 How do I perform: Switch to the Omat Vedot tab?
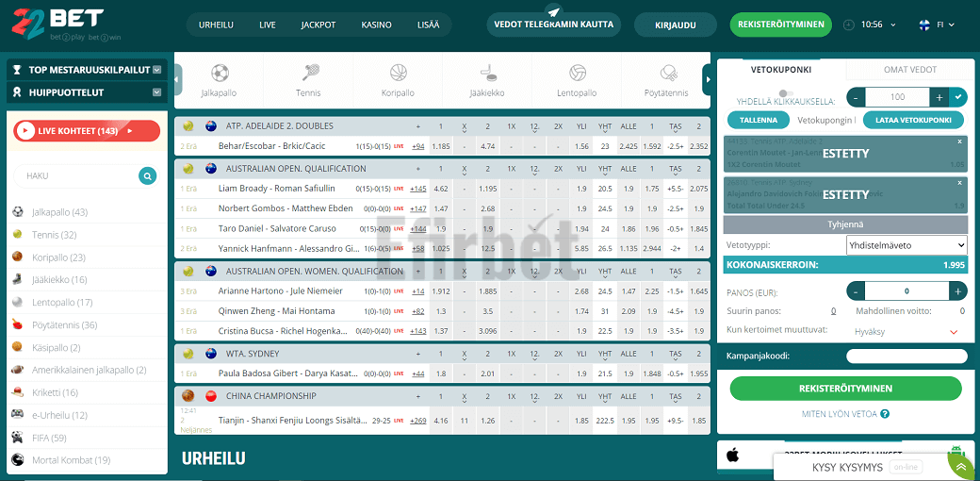pos(910,70)
